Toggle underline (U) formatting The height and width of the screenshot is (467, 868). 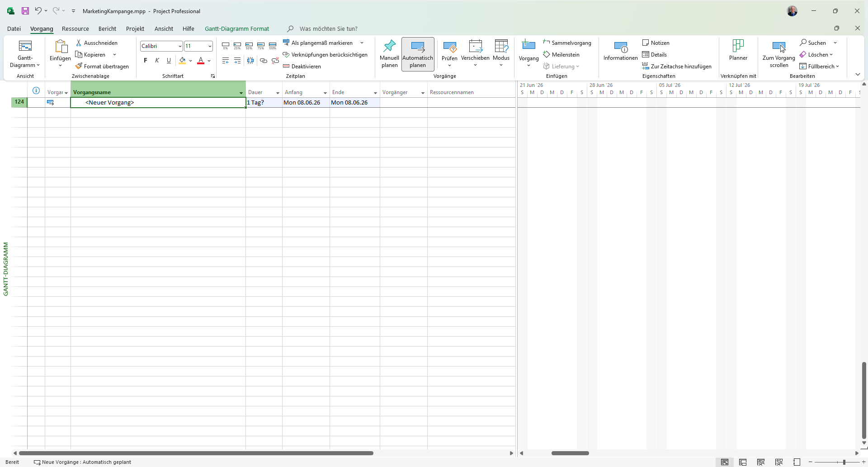tap(169, 60)
